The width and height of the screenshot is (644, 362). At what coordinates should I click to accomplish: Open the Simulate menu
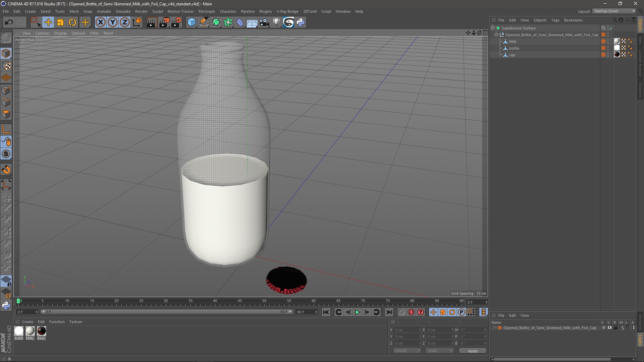click(123, 11)
